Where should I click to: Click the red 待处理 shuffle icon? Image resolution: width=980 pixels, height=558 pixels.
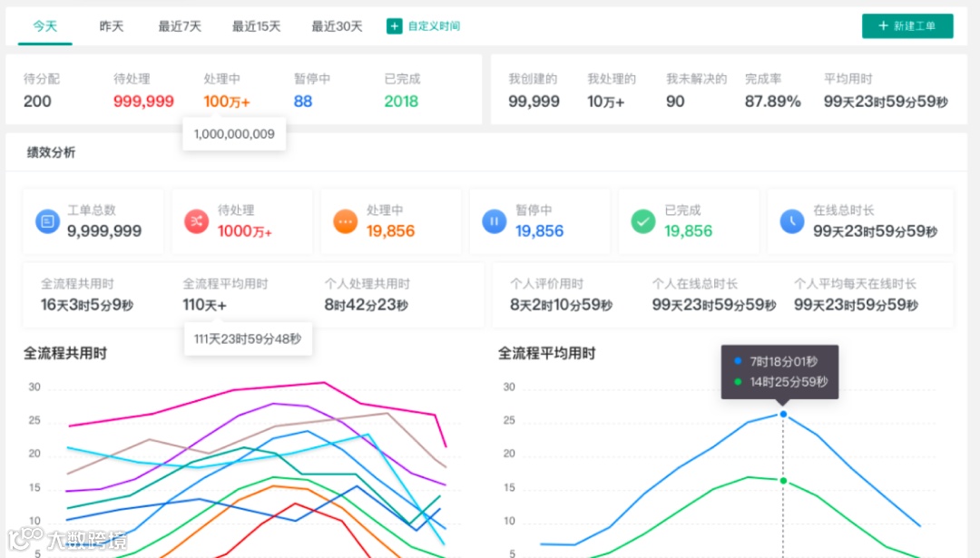pos(196,221)
